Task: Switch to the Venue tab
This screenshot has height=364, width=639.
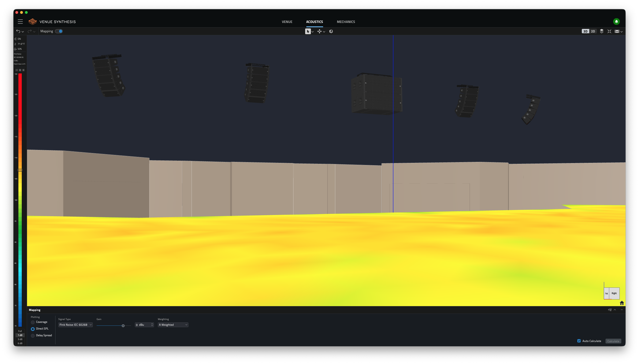Action: point(287,22)
